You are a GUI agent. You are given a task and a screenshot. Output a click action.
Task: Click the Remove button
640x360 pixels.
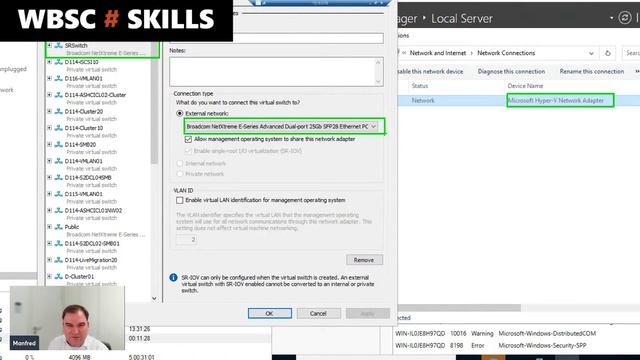(x=364, y=260)
